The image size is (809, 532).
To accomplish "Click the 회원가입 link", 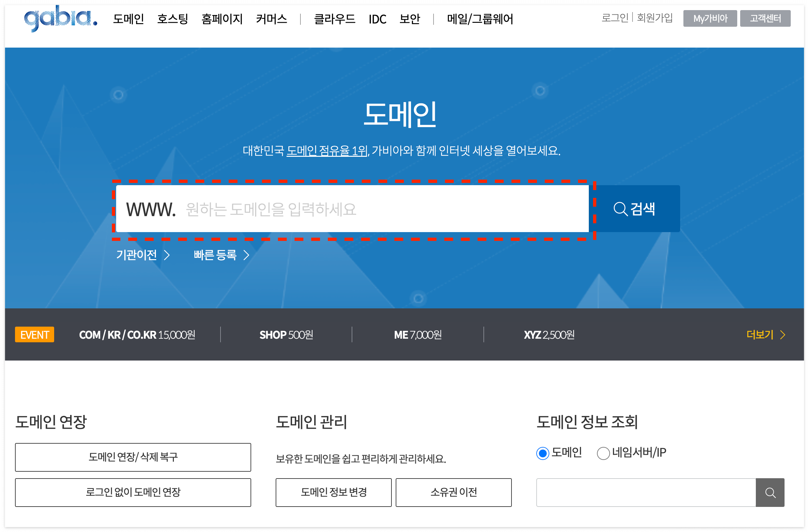I will coord(655,17).
